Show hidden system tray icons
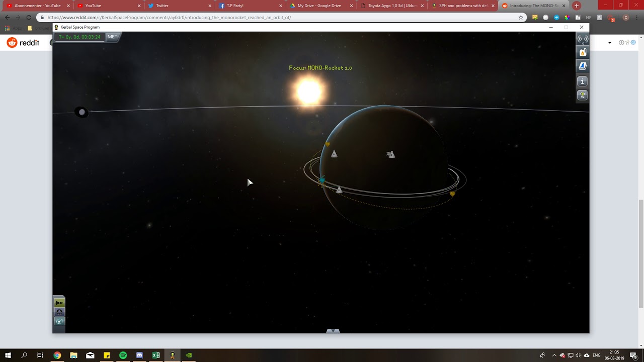This screenshot has width=644, height=362. [x=554, y=355]
